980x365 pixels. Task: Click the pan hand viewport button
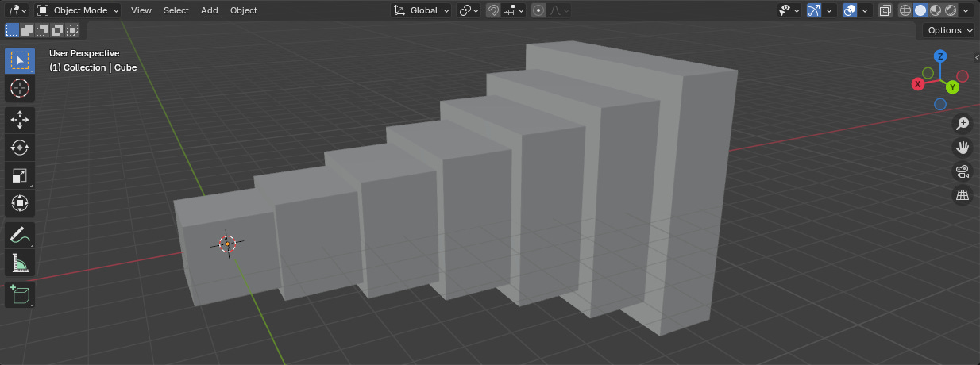coord(963,148)
